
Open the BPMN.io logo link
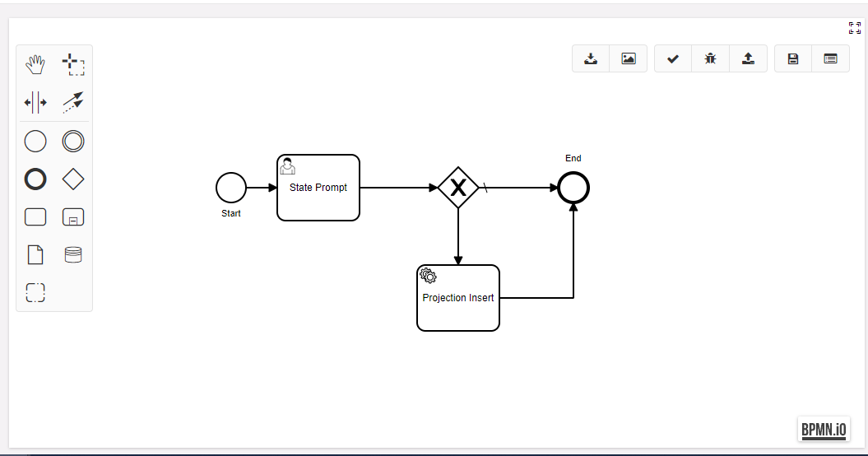point(823,429)
